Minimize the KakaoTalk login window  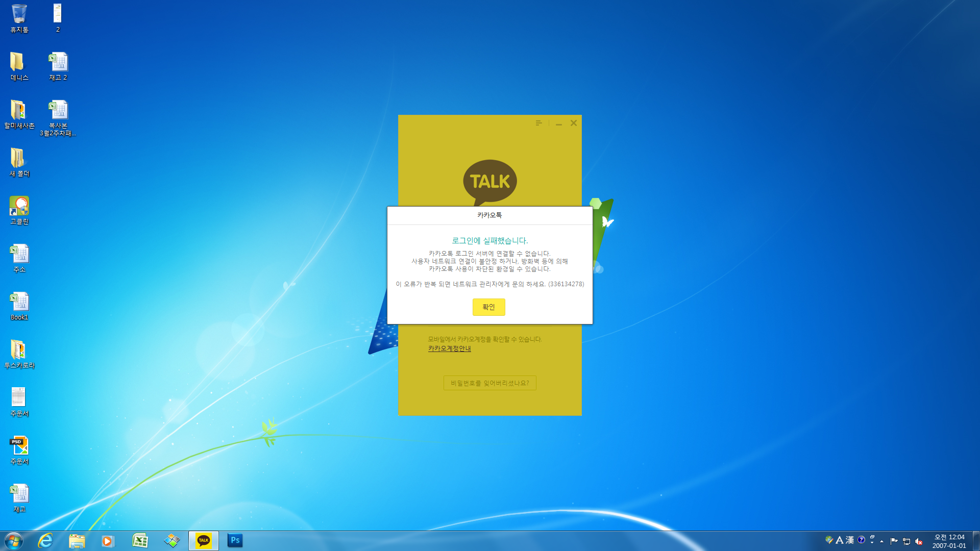(x=559, y=123)
